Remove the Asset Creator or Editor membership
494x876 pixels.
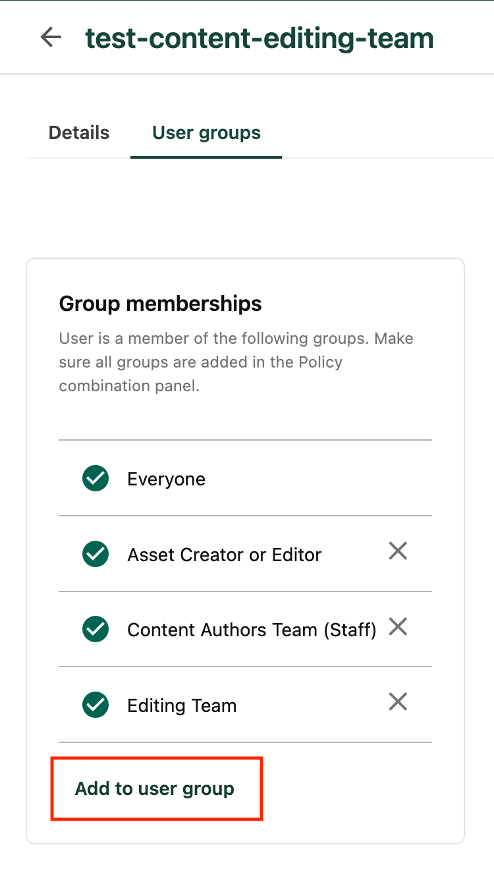[397, 551]
